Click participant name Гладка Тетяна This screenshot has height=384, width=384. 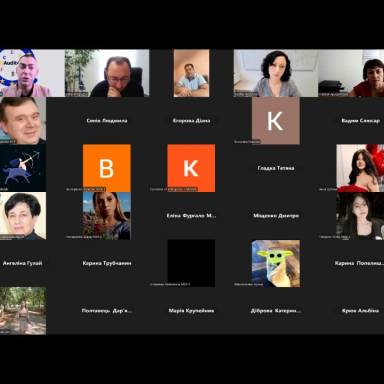276,168
